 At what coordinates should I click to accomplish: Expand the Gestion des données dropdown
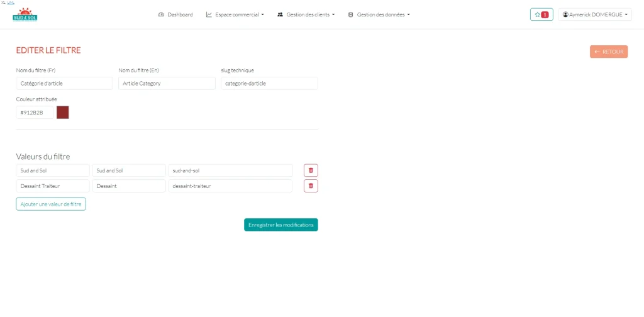pos(379,14)
